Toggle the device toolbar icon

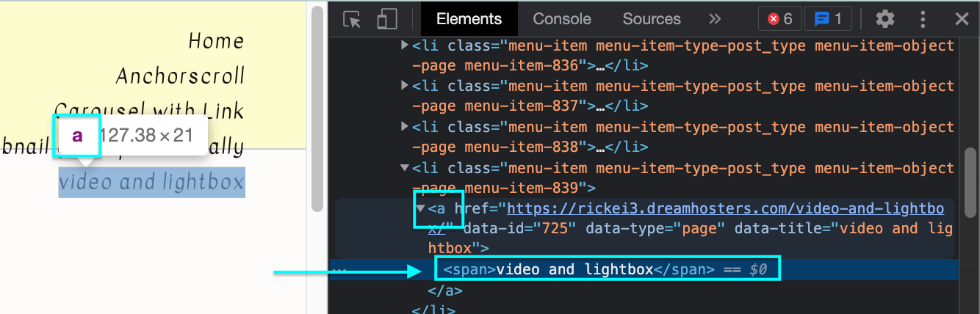pos(386,19)
